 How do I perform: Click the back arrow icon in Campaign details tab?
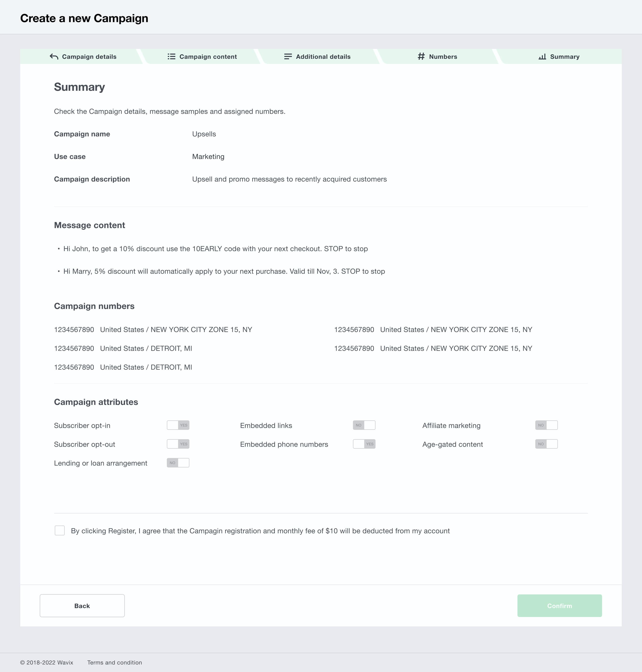click(x=54, y=56)
